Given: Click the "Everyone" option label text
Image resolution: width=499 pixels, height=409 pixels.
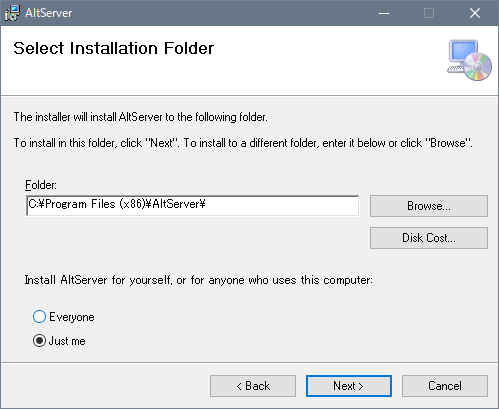Looking at the screenshot, I should click(72, 317).
